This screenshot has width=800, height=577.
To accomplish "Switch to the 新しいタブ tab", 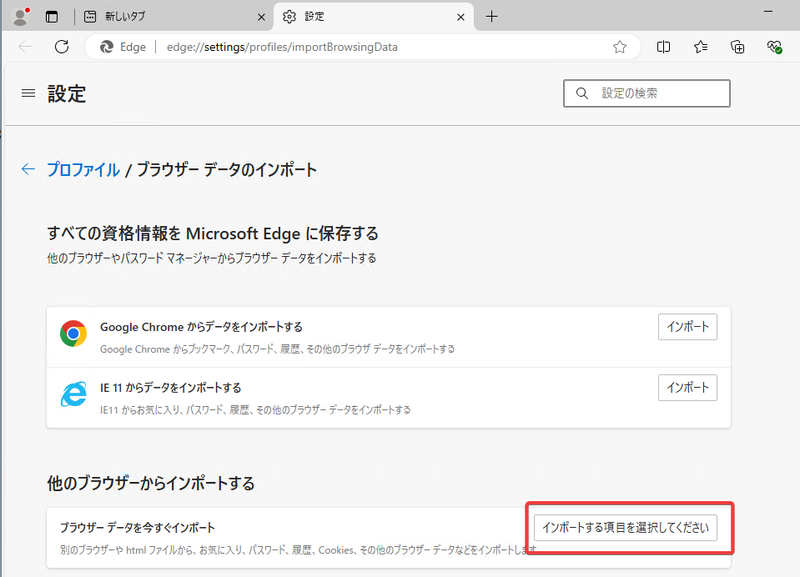I will coord(173,17).
